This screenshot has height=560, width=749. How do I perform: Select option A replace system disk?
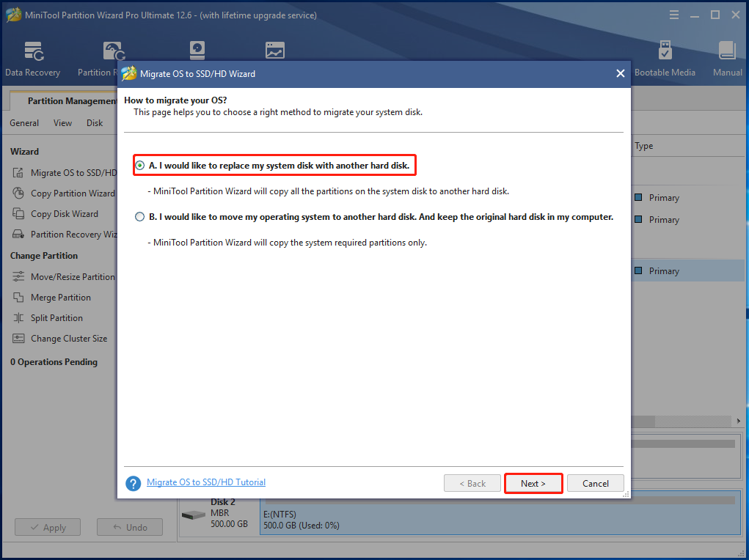(x=139, y=166)
